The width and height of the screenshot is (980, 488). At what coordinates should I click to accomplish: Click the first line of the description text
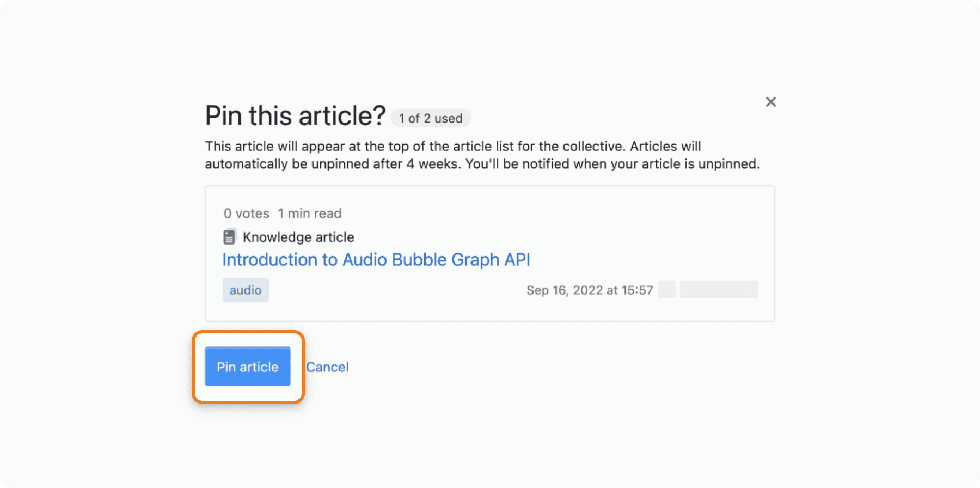[453, 147]
